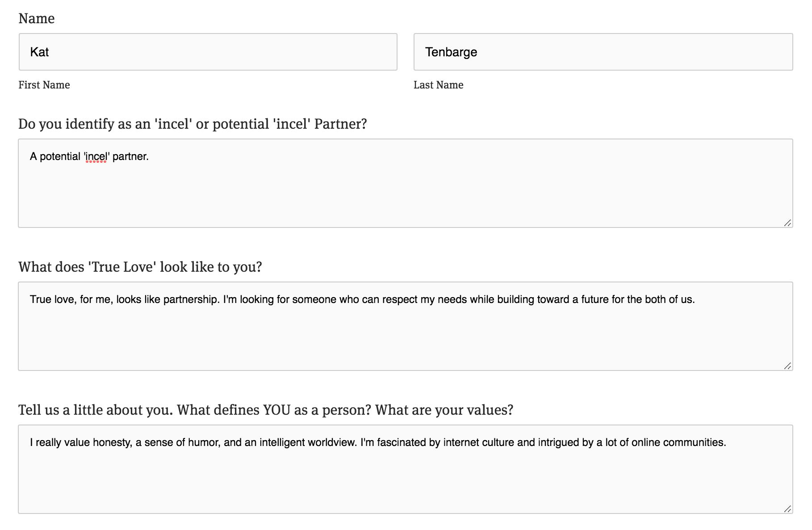Screen dimensions: 812x530
Task: Click the 'Tell us a little about you' label
Action: [x=266, y=410]
